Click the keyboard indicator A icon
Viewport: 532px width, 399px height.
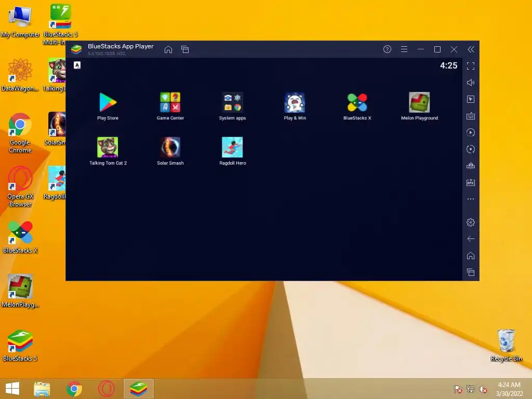(77, 65)
